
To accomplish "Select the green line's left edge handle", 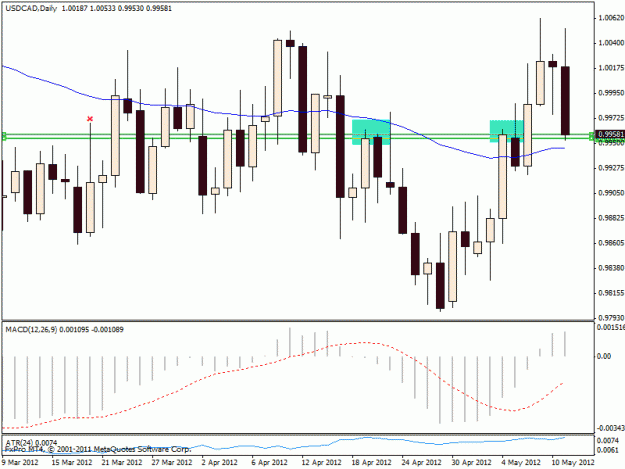I will [x=4, y=136].
